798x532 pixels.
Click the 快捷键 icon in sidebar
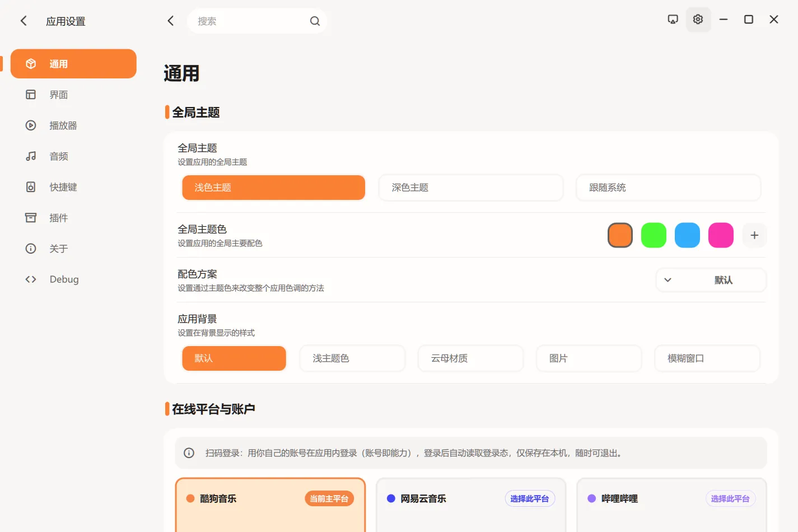pos(31,187)
